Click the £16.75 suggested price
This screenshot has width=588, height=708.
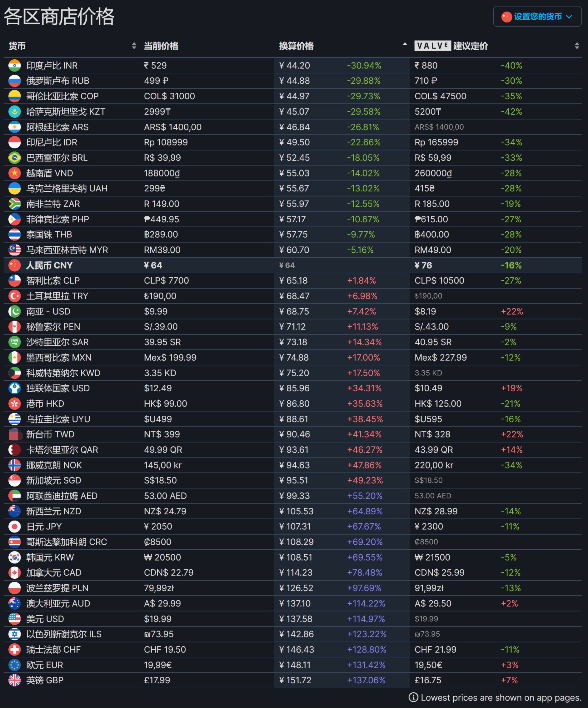click(428, 680)
